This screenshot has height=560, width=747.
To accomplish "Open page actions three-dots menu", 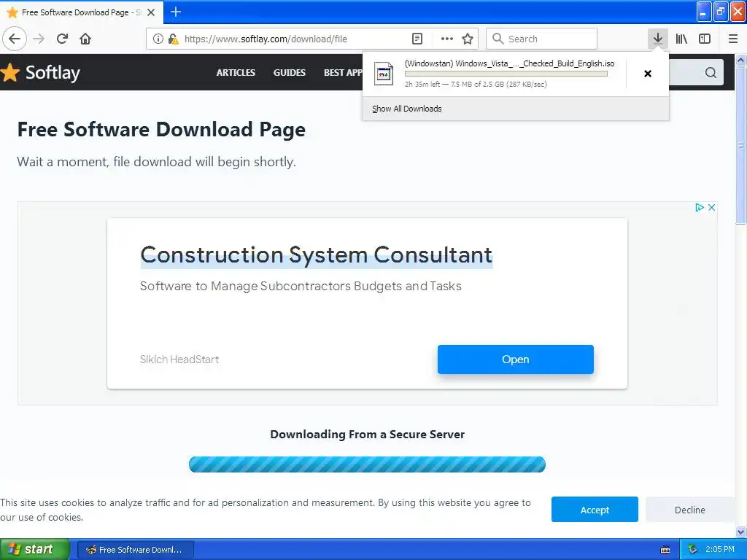I will [446, 39].
